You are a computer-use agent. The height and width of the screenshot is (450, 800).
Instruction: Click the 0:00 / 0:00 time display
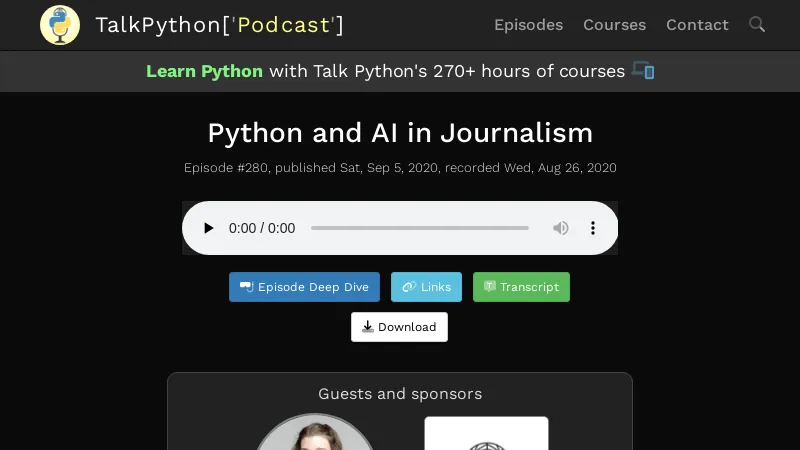(262, 228)
